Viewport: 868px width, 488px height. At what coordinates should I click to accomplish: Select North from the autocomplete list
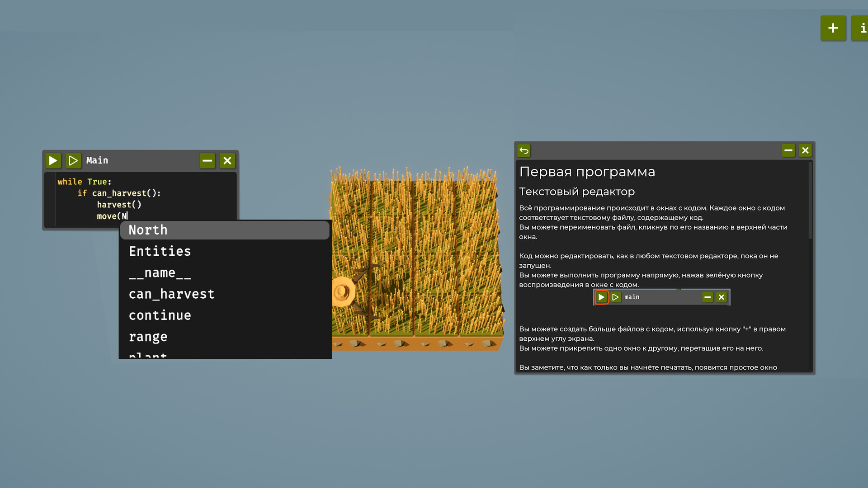pos(147,230)
